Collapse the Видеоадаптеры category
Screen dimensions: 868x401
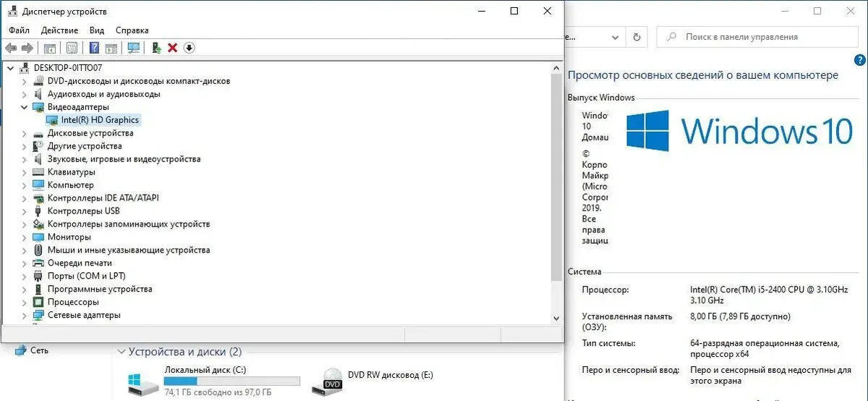[24, 107]
